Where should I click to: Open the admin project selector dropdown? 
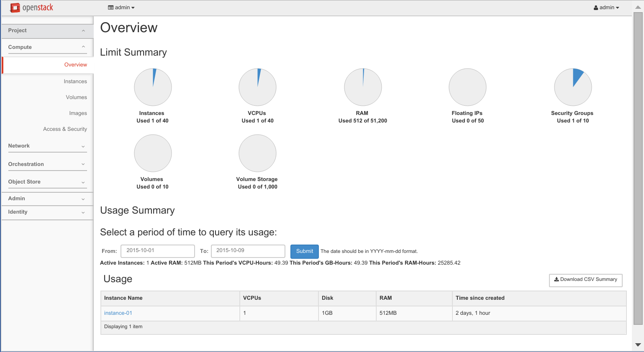tap(121, 8)
